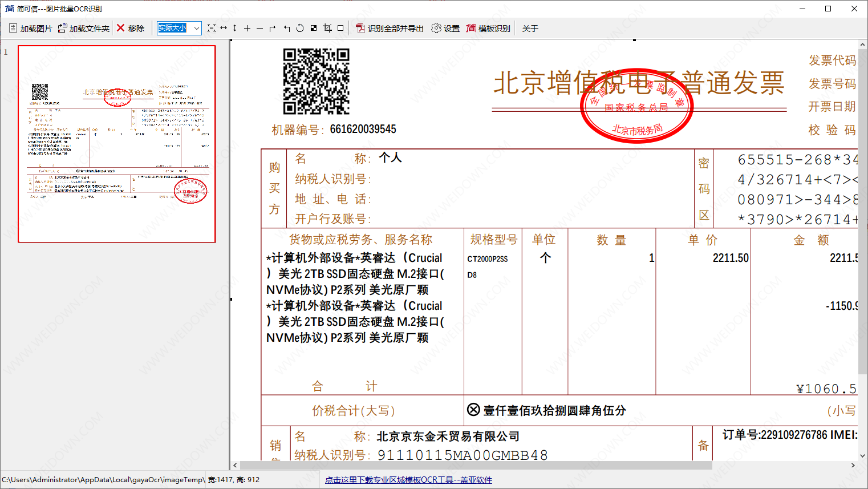Click the 加载图片 load image button
Screen dimensions: 868x489
[31, 28]
